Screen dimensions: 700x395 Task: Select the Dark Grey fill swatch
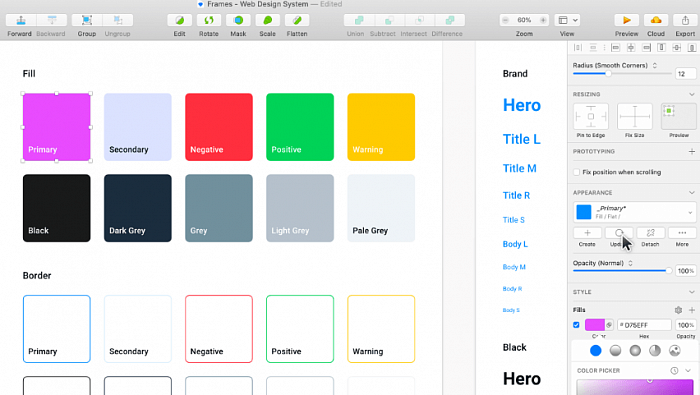(x=138, y=208)
